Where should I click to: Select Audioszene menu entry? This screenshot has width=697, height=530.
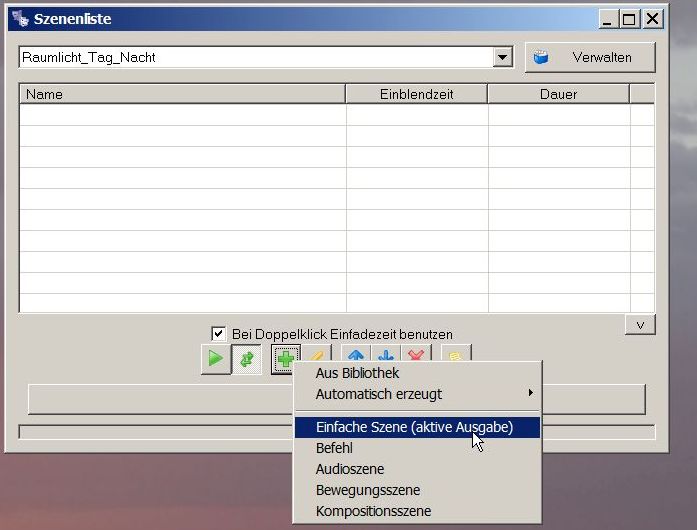tap(349, 469)
